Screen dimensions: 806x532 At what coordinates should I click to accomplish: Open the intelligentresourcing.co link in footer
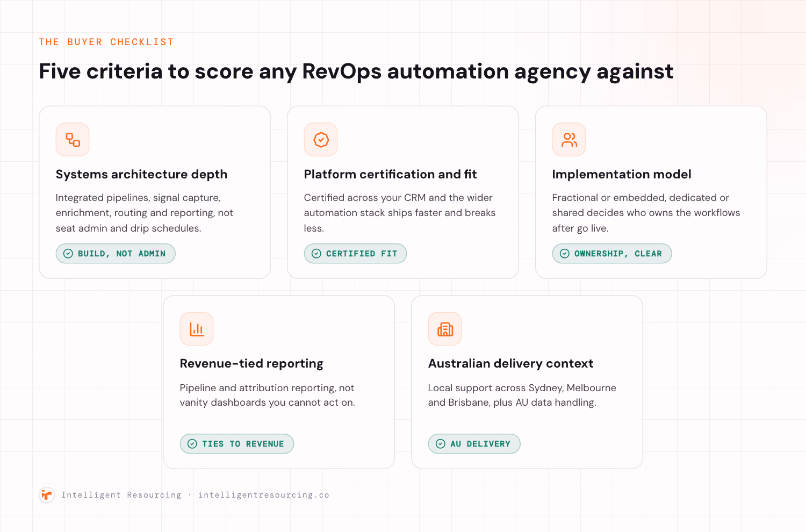point(264,495)
